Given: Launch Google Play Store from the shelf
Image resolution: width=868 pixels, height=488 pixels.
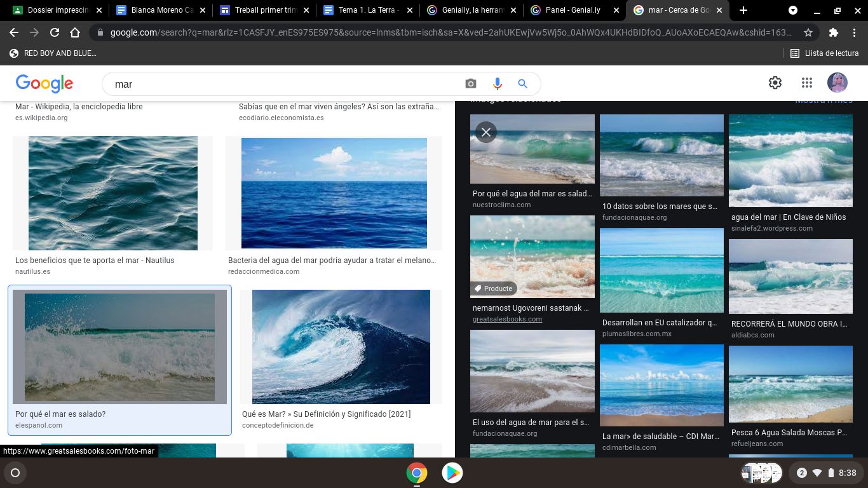Looking at the screenshot, I should [452, 473].
